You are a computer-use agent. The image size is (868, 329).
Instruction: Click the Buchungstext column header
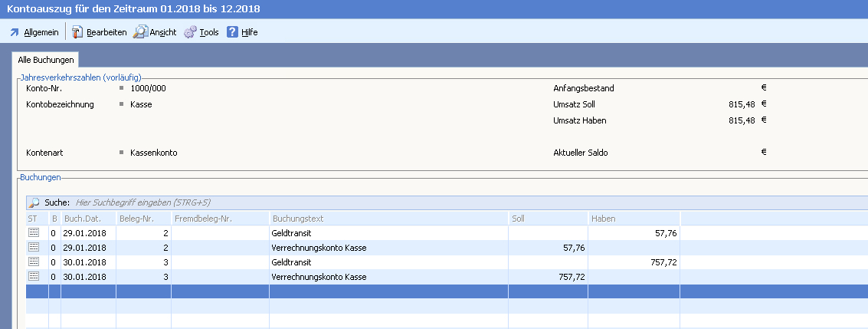point(389,219)
